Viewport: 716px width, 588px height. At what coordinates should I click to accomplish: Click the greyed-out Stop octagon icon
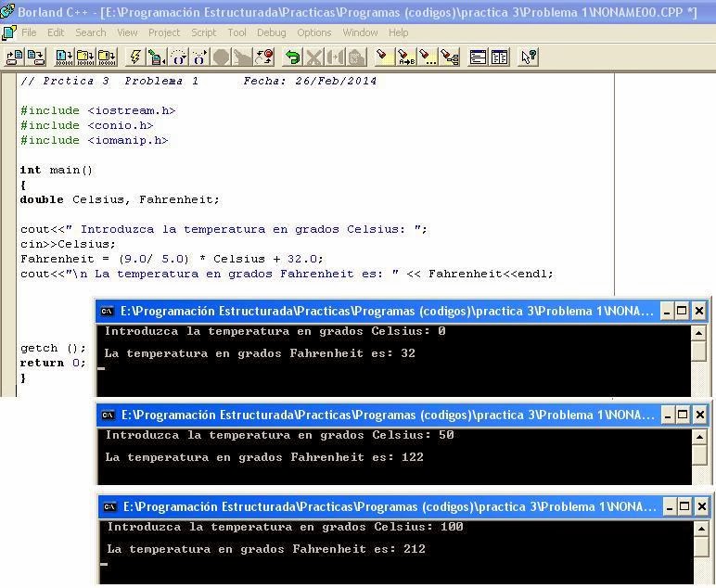point(222,58)
